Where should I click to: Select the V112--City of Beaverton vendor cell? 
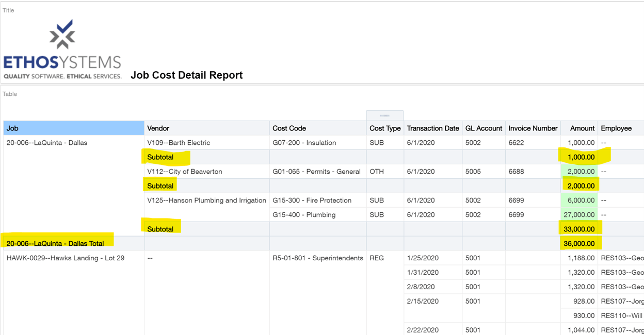tap(184, 172)
